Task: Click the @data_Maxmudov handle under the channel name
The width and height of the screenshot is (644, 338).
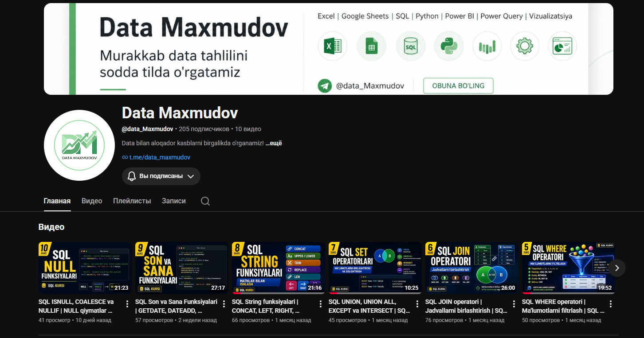Action: [x=147, y=129]
